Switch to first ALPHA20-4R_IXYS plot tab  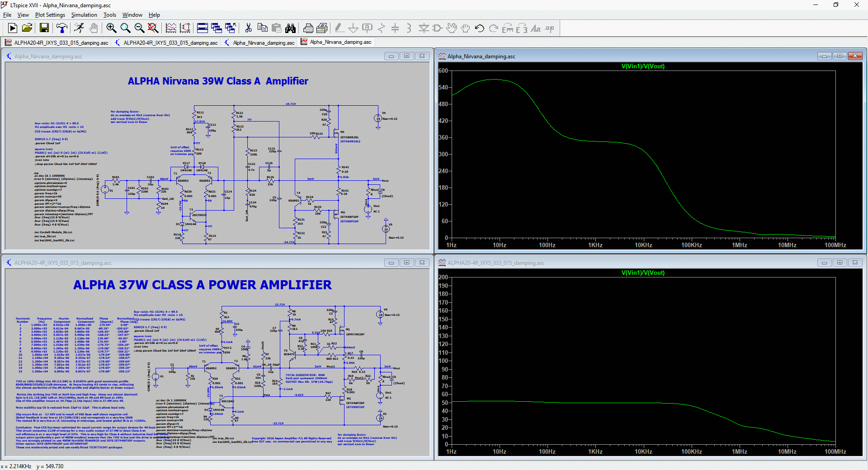pos(57,42)
